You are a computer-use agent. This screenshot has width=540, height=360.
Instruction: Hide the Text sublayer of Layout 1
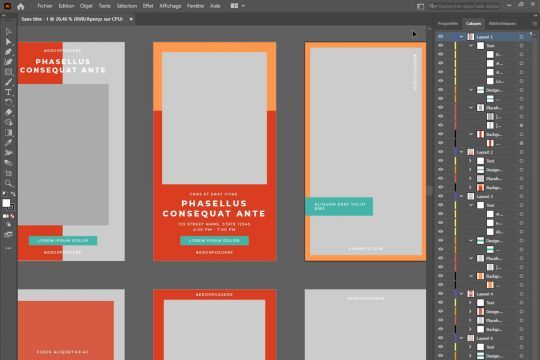(440, 45)
